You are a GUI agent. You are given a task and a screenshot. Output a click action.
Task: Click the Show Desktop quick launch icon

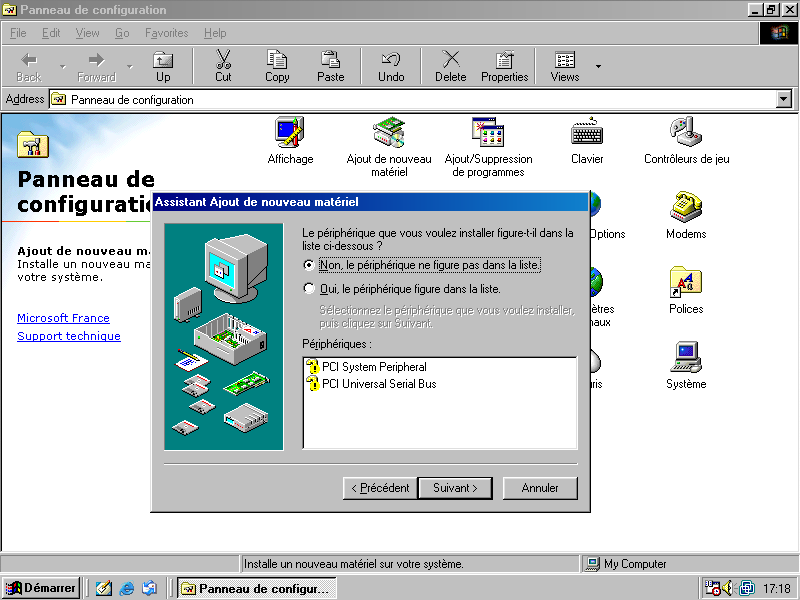click(104, 588)
